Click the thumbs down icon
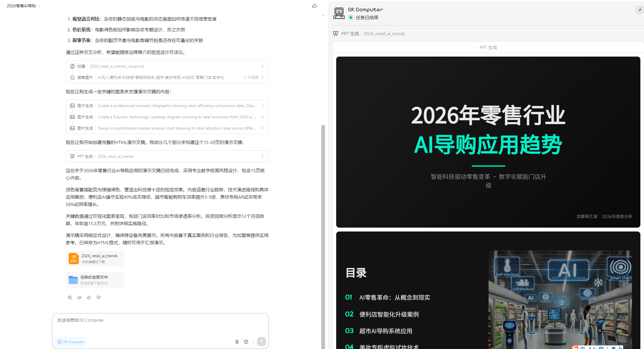 pos(99,297)
